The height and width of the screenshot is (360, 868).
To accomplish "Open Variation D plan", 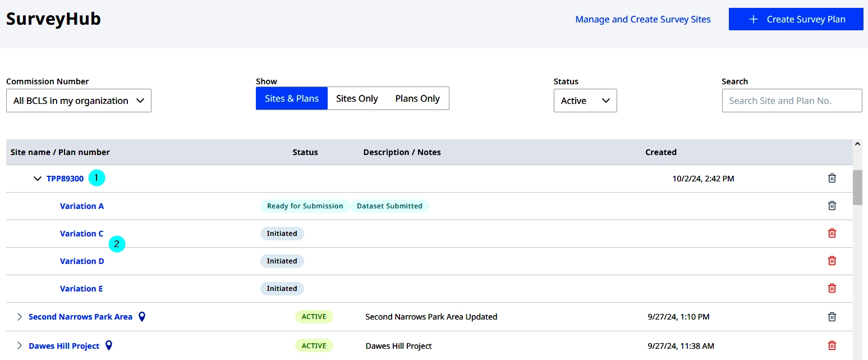I will point(82,261).
